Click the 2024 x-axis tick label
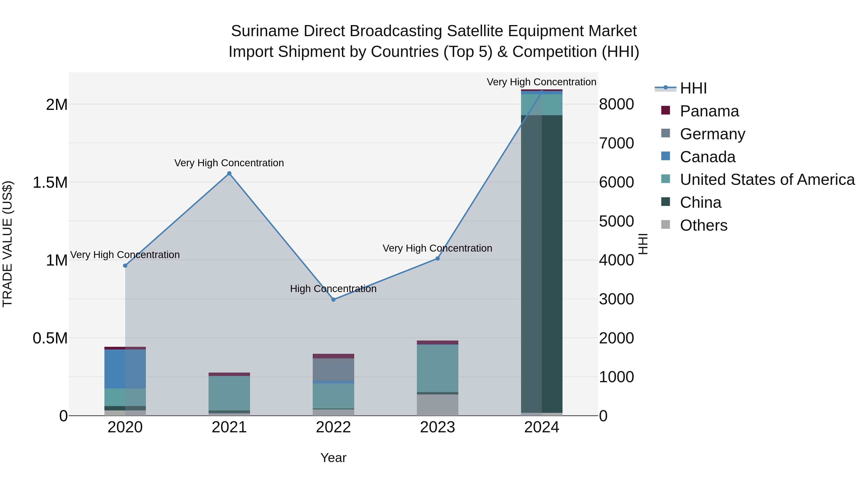The image size is (868, 488). click(x=542, y=427)
